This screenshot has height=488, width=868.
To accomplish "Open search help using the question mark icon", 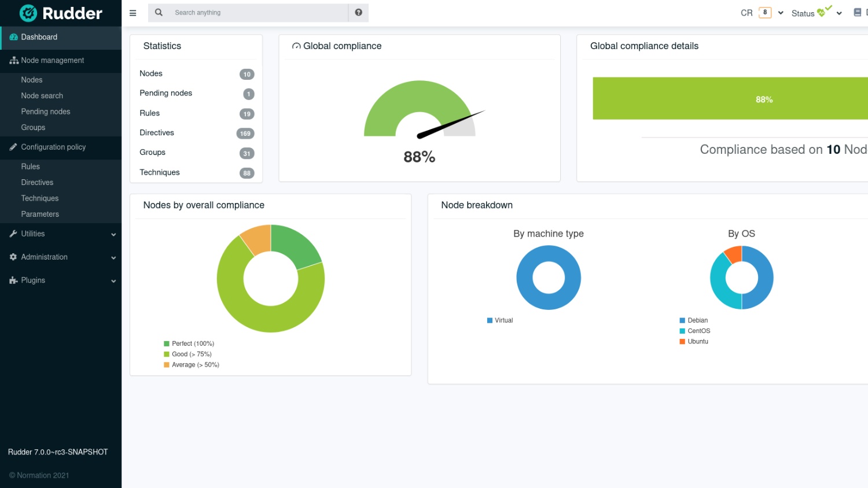I will point(358,12).
